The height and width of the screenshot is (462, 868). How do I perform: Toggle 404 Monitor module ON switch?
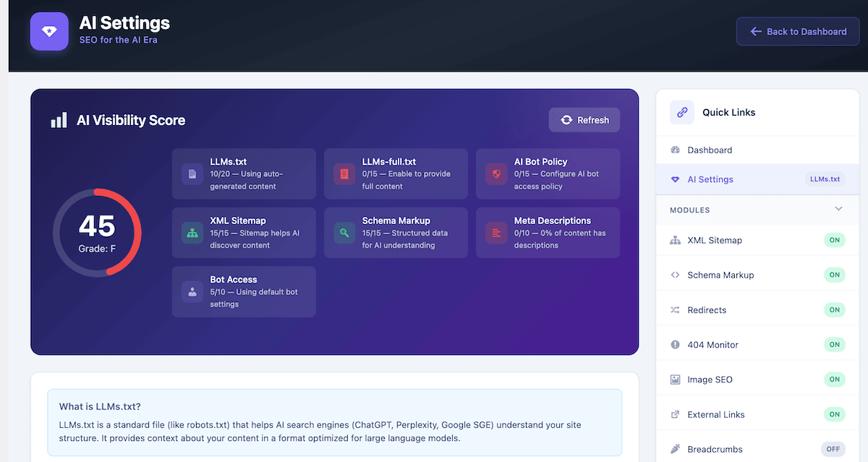834,345
